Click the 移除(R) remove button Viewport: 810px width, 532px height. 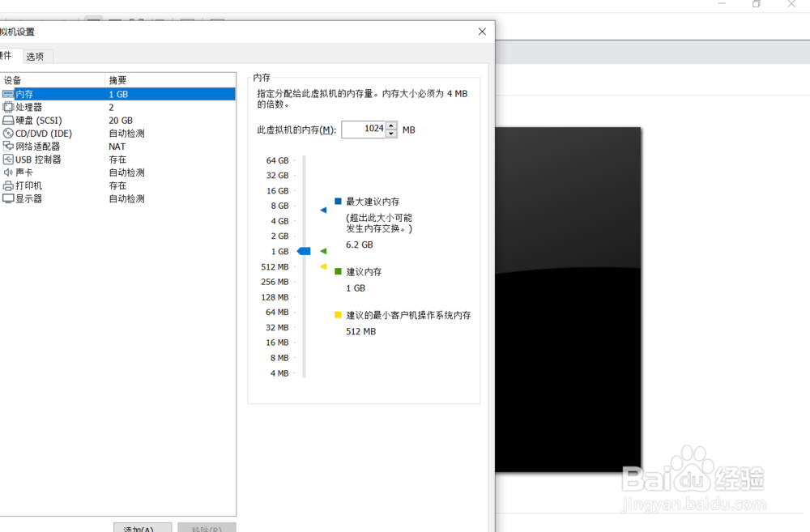207,527
